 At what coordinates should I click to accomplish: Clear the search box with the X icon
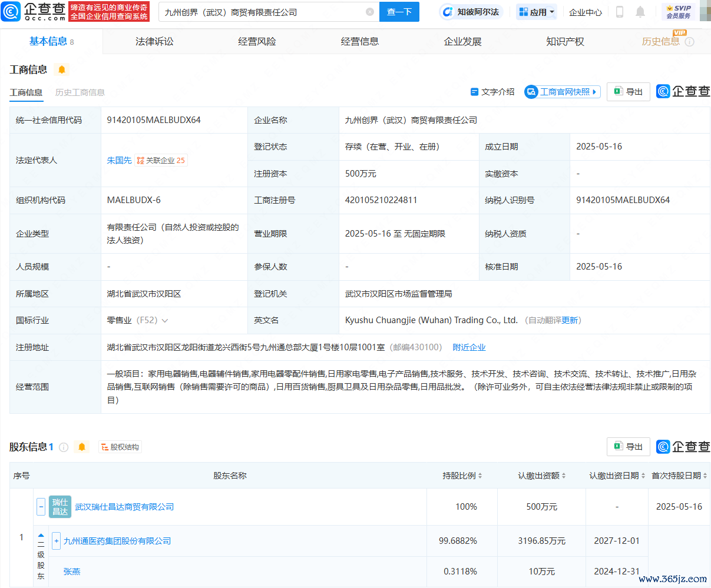[369, 12]
